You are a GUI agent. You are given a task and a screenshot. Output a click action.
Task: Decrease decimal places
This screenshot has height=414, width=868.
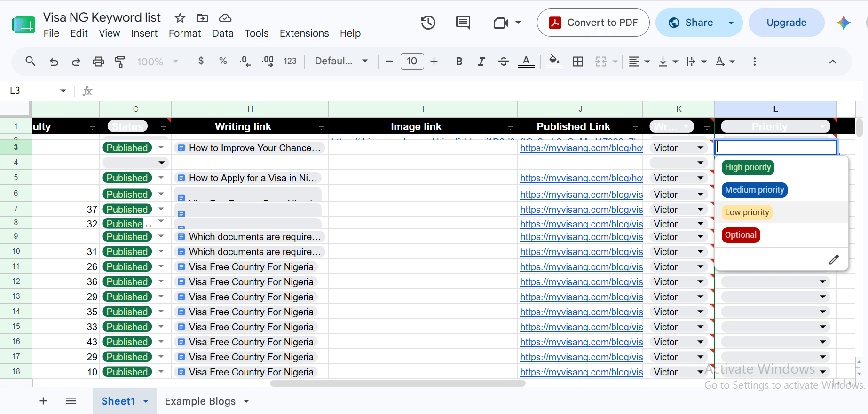(245, 62)
